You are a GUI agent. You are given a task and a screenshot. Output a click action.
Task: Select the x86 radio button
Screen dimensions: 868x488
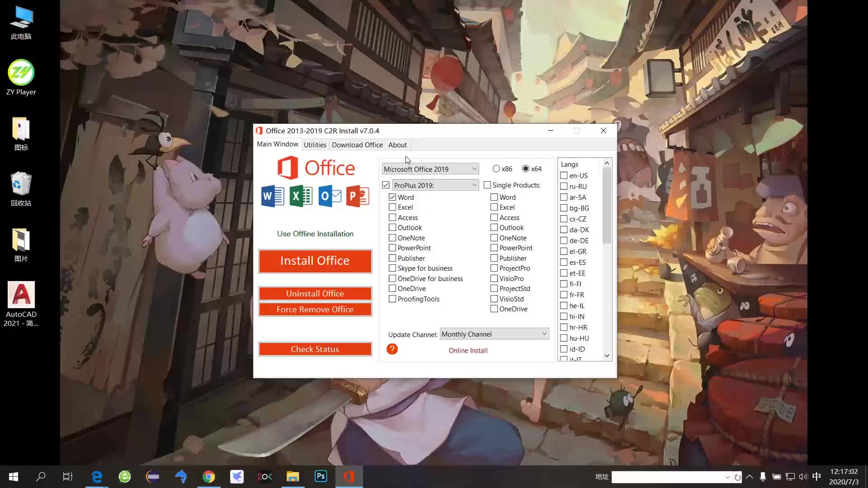[x=496, y=169]
